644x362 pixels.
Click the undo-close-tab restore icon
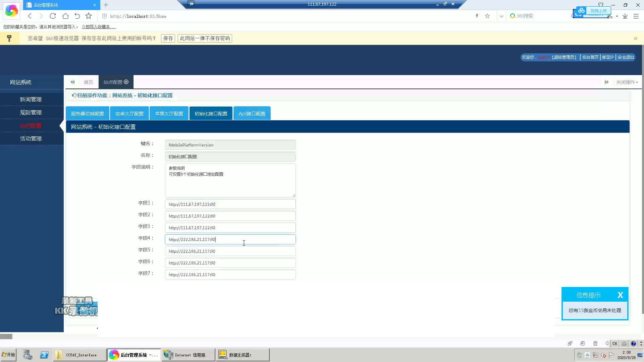(x=77, y=16)
